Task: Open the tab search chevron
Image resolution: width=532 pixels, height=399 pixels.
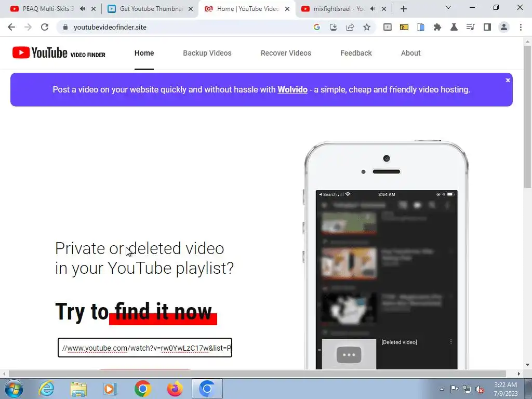Action: click(448, 7)
